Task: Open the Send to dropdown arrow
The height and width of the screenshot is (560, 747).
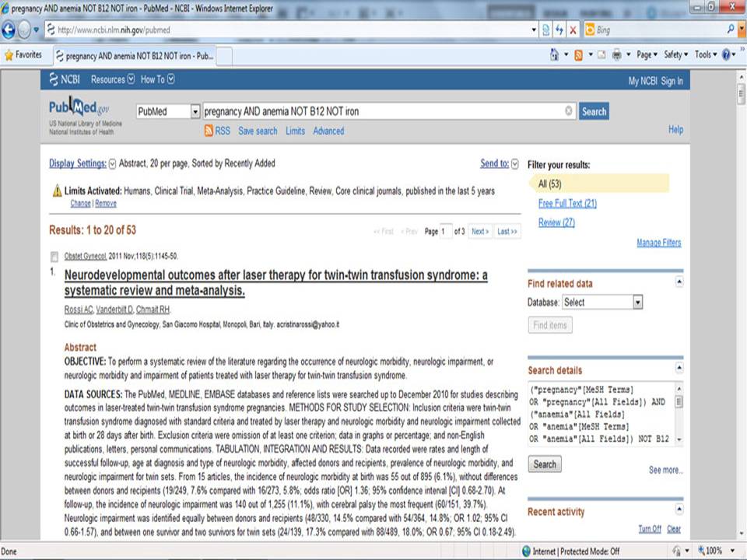Action: pos(514,164)
